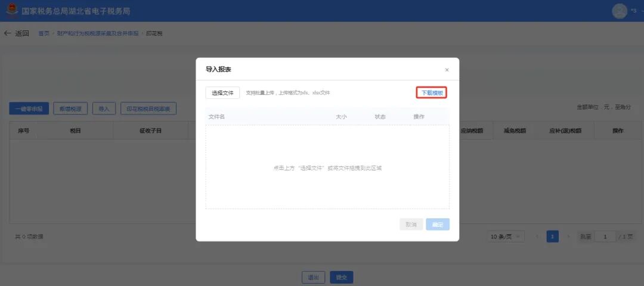Select page 1 in pagination
This screenshot has width=644, height=286.
point(552,237)
